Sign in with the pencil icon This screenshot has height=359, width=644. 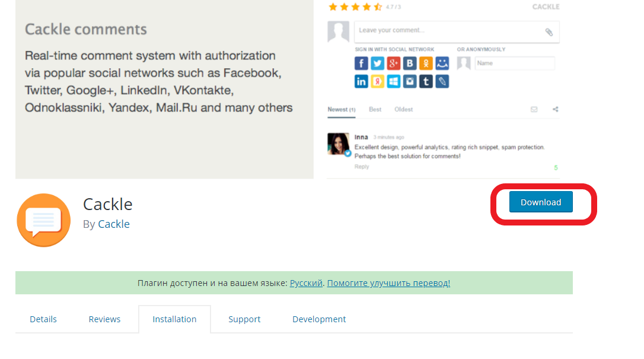(x=442, y=81)
